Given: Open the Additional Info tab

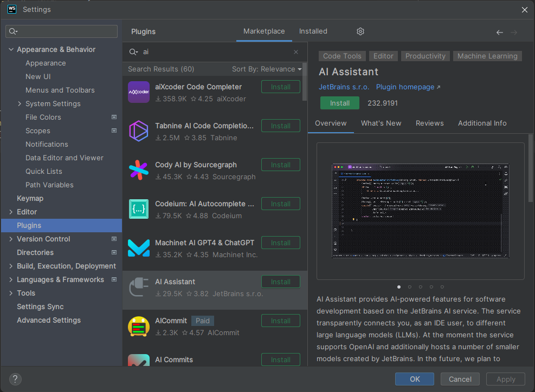Looking at the screenshot, I should click(482, 123).
